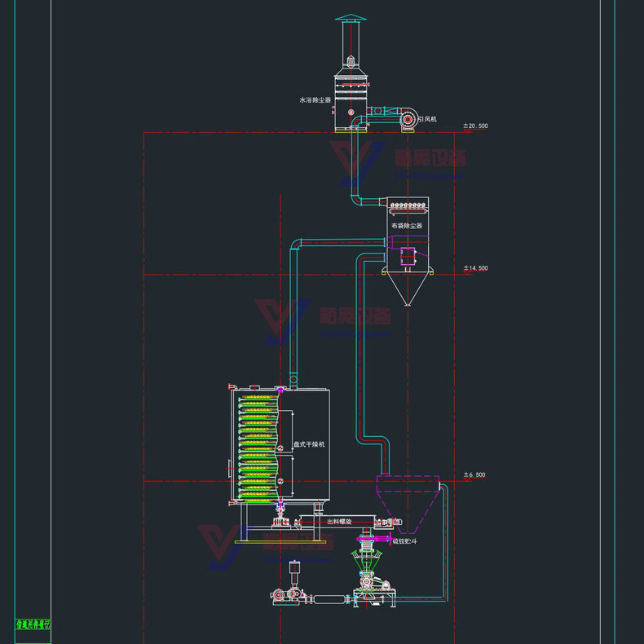
Task: Select the green title block text at bottom left
Action: (33, 625)
